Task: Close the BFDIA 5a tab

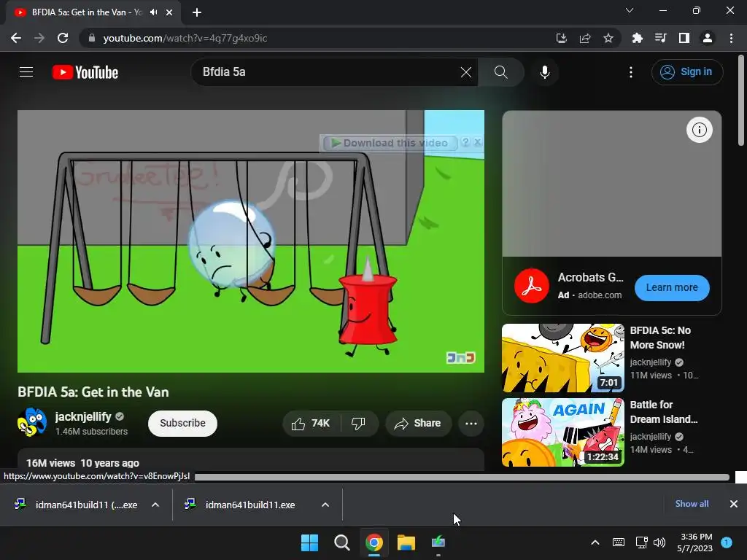Action: [x=169, y=12]
